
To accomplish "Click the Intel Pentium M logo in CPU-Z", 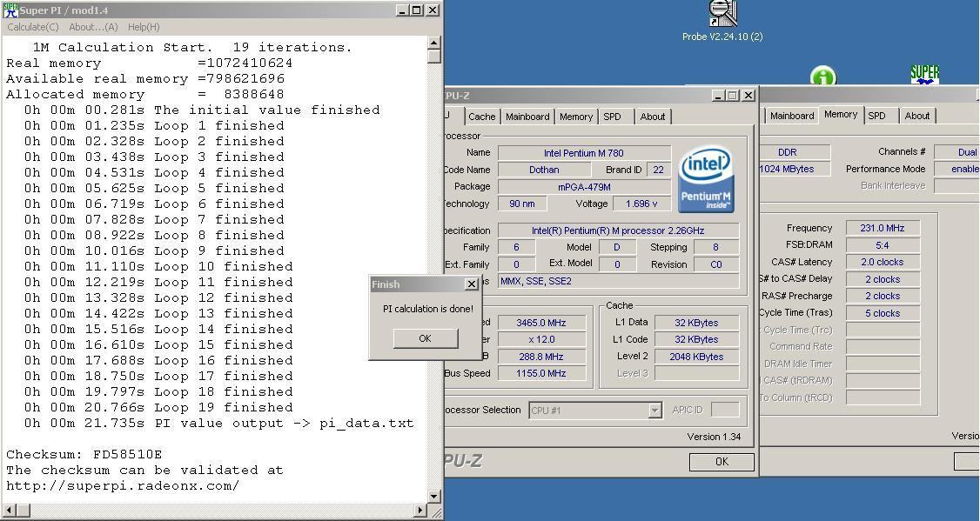I will tap(706, 178).
